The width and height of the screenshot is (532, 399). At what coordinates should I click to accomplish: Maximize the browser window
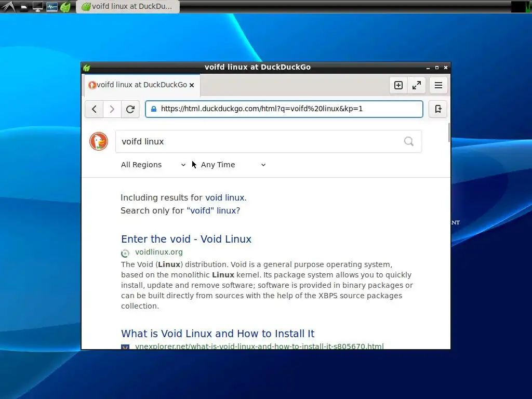(437, 68)
